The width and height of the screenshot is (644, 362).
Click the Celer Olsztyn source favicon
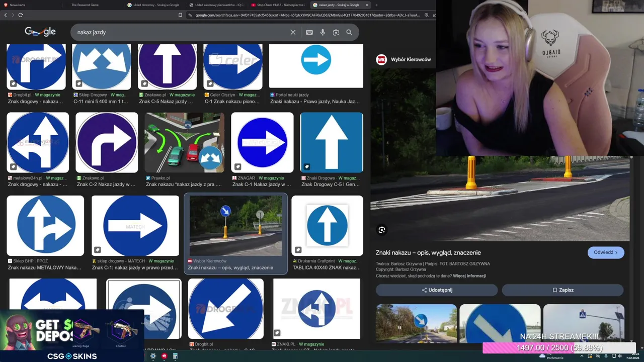(207, 95)
